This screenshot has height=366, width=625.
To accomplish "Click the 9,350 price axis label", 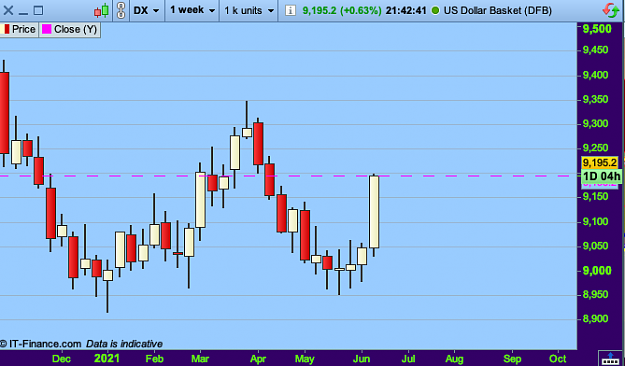I will click(x=596, y=99).
